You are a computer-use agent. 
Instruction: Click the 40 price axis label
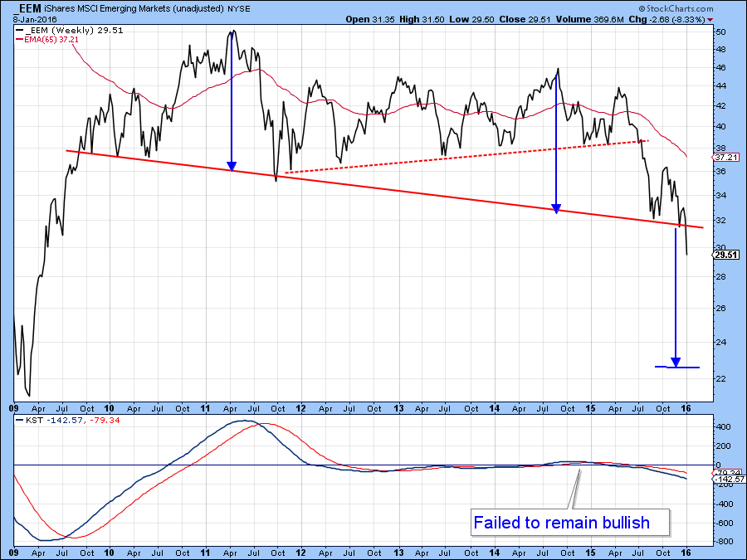point(720,126)
